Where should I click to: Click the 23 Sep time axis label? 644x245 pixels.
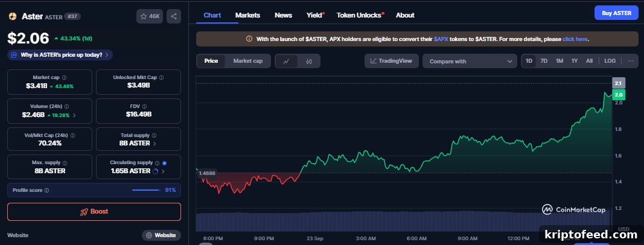(x=315, y=238)
